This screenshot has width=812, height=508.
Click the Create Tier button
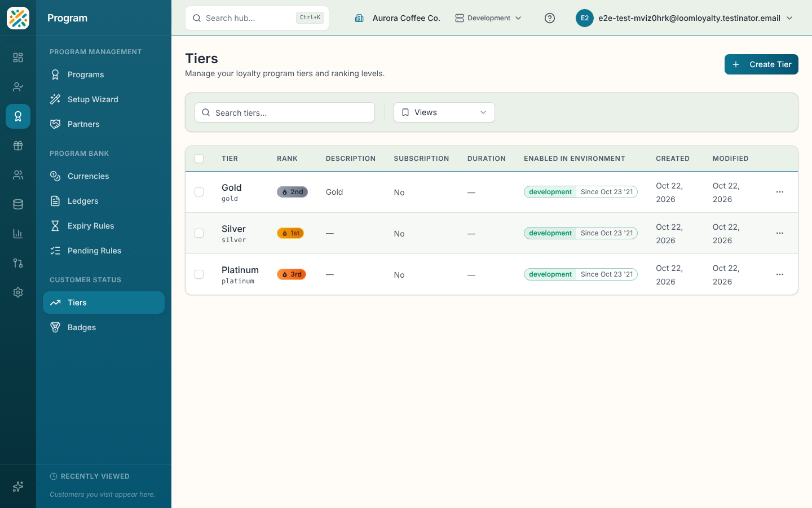click(761, 64)
